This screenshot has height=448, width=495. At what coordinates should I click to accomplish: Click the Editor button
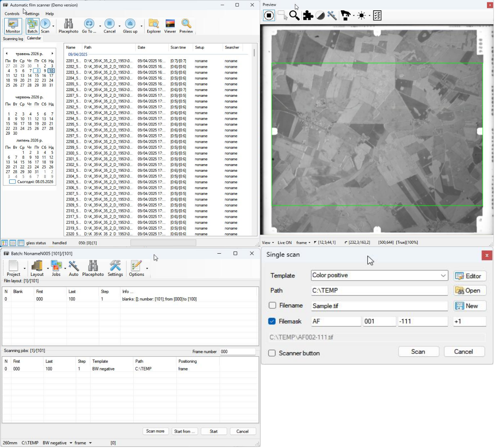[470, 277]
